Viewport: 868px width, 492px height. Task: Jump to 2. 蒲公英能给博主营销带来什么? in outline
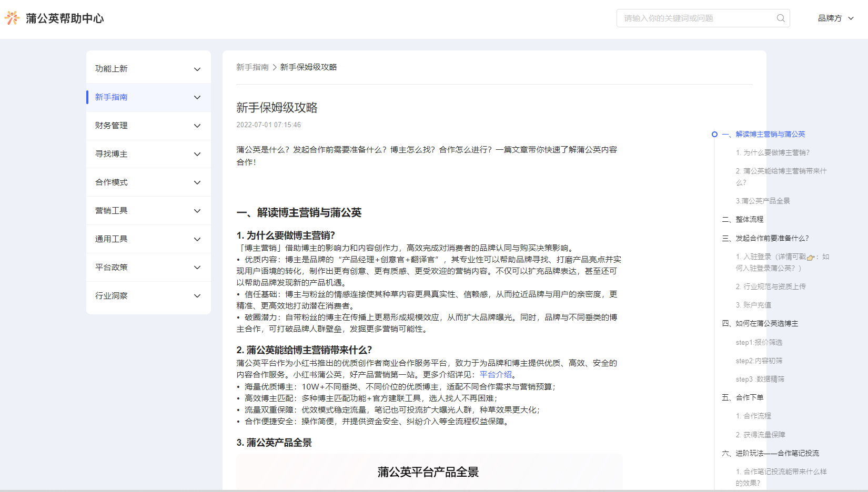(781, 177)
